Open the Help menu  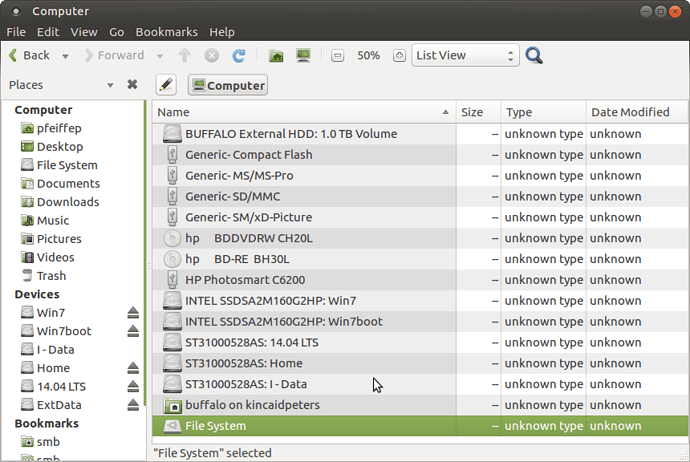pos(222,32)
